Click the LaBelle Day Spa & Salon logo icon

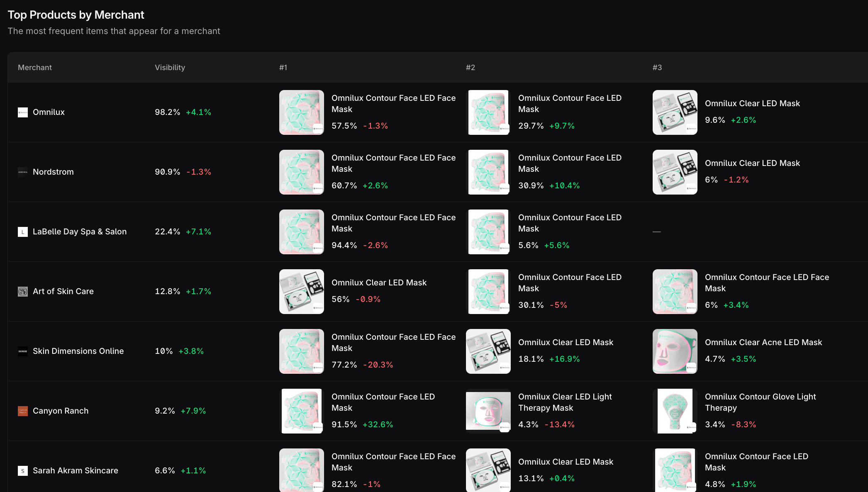23,232
